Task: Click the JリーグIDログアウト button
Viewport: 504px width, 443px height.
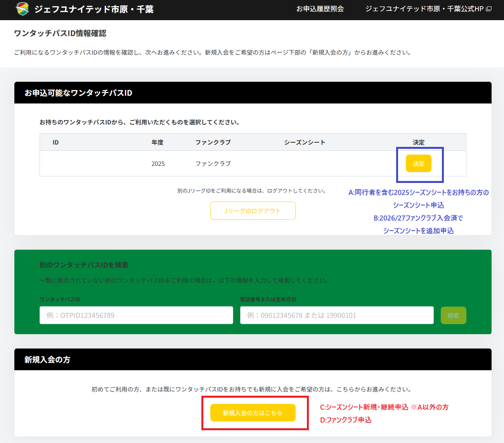Action: [x=253, y=211]
